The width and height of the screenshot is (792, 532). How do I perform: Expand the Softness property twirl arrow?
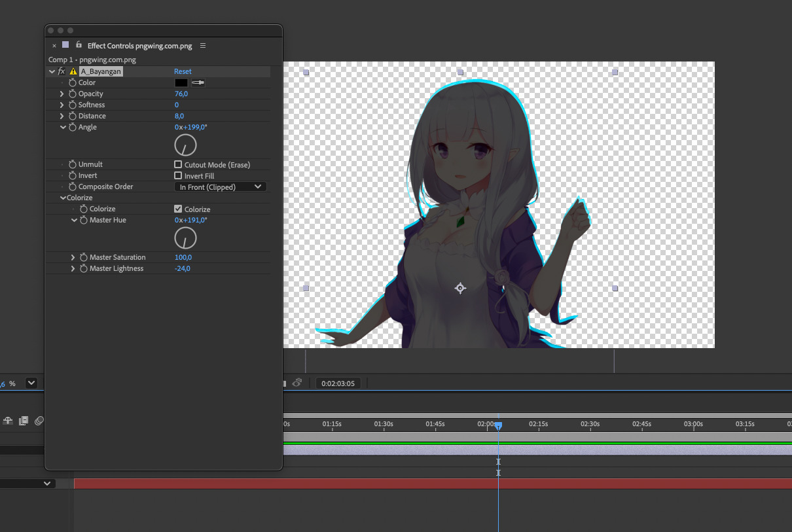tap(62, 105)
